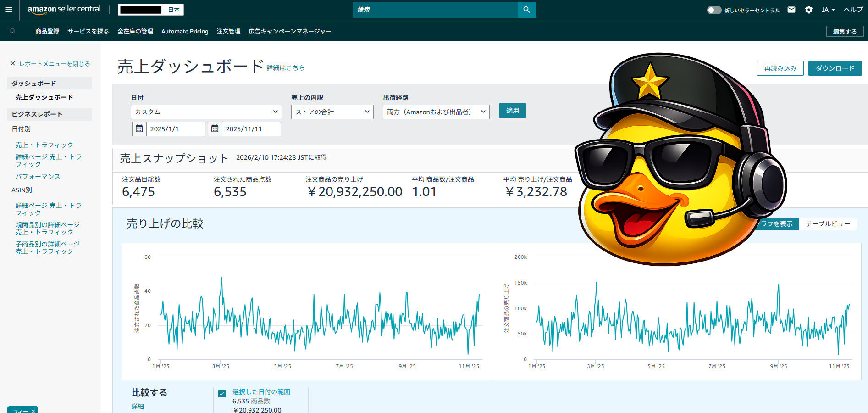Viewport: 868px width, 413px height.
Task: Switch to table view
Action: pyautogui.click(x=828, y=224)
